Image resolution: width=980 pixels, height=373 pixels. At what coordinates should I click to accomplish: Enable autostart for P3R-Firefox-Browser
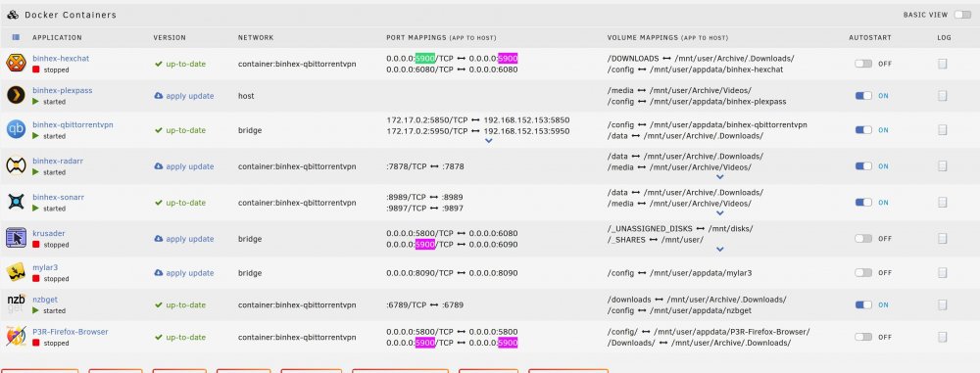(863, 337)
